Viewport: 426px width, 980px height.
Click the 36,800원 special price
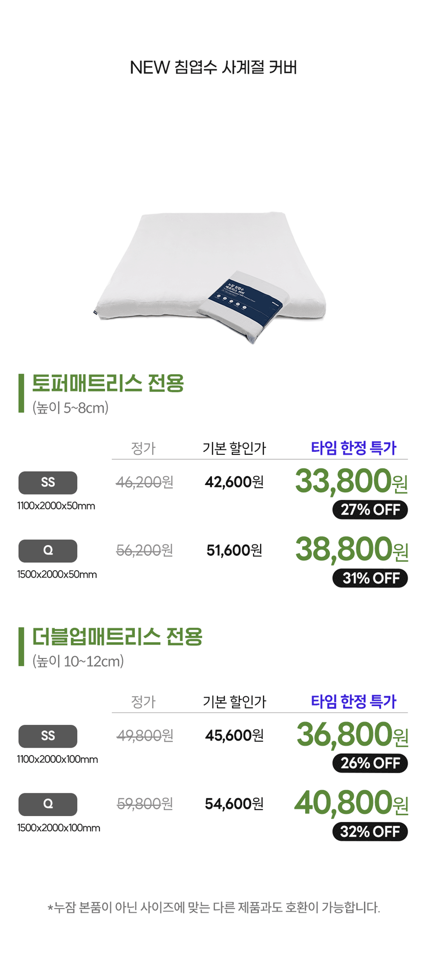pos(352,735)
